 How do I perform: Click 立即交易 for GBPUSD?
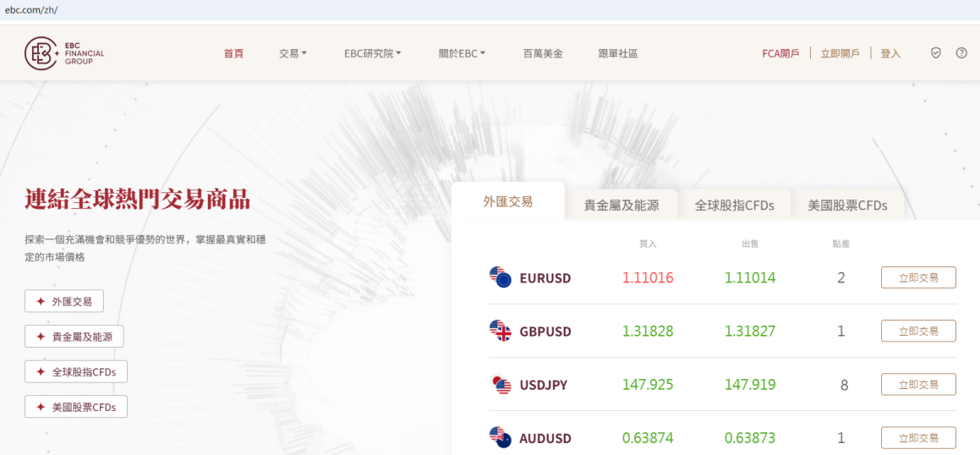tap(918, 331)
